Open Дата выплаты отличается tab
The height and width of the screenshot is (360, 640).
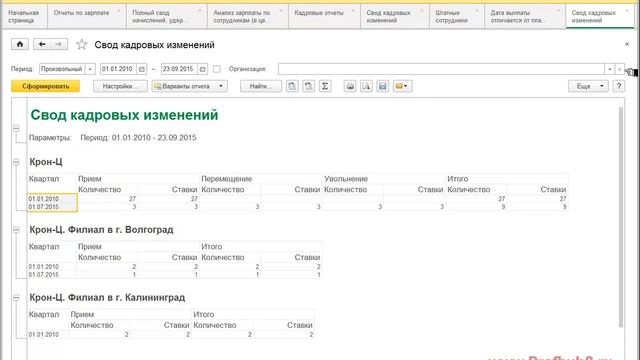pos(525,16)
